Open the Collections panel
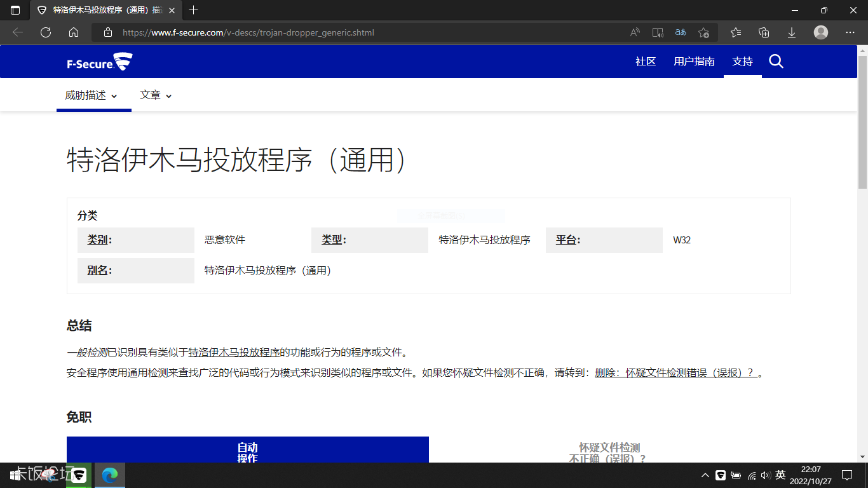The width and height of the screenshot is (868, 488). click(x=764, y=32)
